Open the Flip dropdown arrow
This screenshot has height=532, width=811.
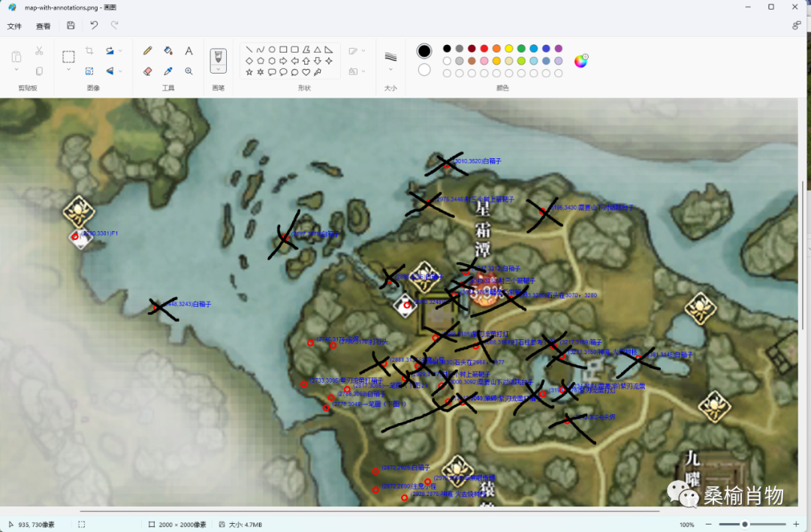click(120, 71)
